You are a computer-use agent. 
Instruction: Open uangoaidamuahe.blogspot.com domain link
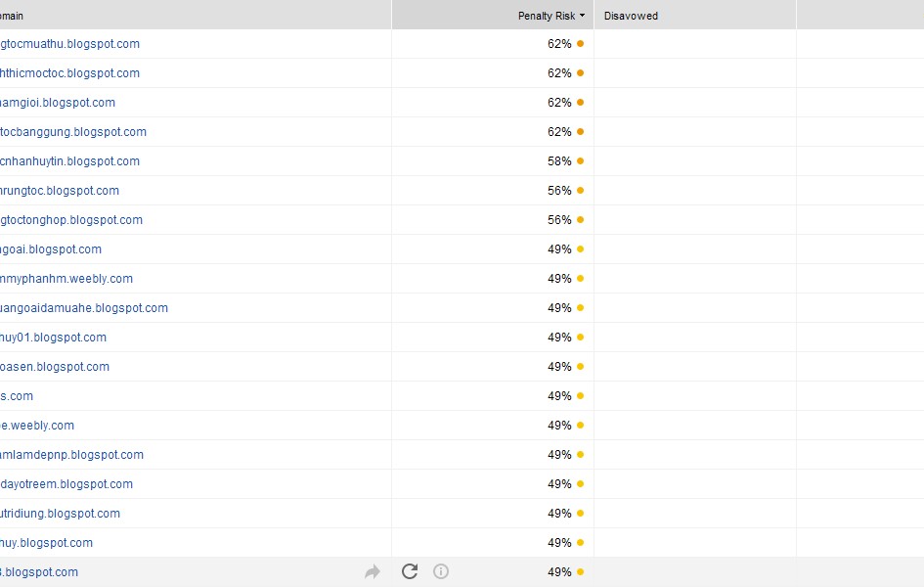pyautogui.click(x=84, y=308)
